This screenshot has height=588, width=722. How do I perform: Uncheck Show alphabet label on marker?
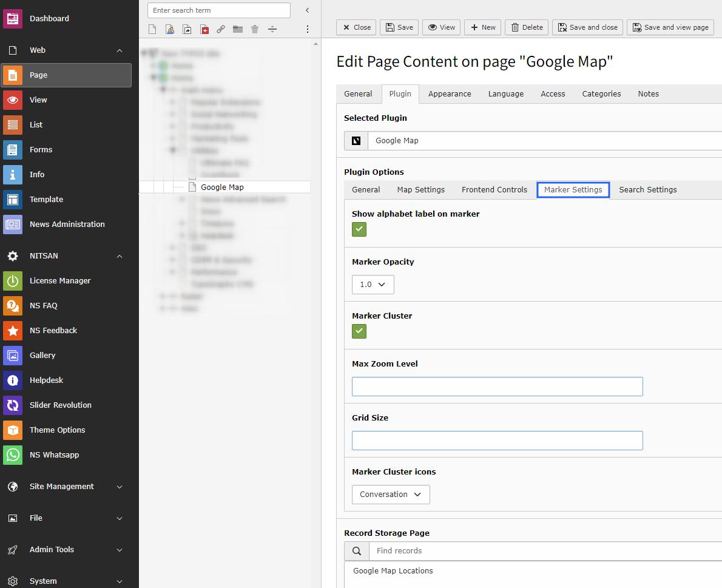click(x=359, y=229)
